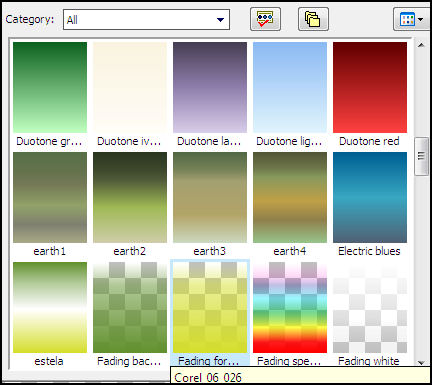The image size is (432, 385).
Task: Click the 'earth1' label text
Action: pos(50,251)
